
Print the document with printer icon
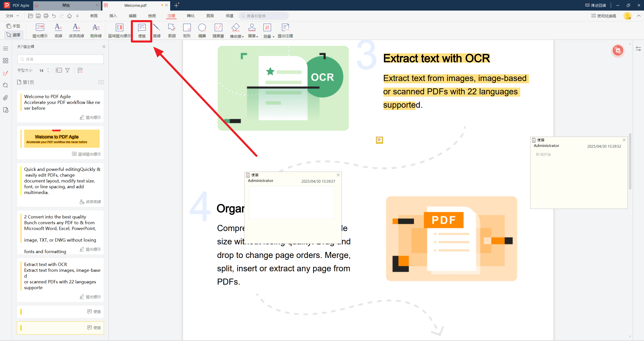[46, 16]
